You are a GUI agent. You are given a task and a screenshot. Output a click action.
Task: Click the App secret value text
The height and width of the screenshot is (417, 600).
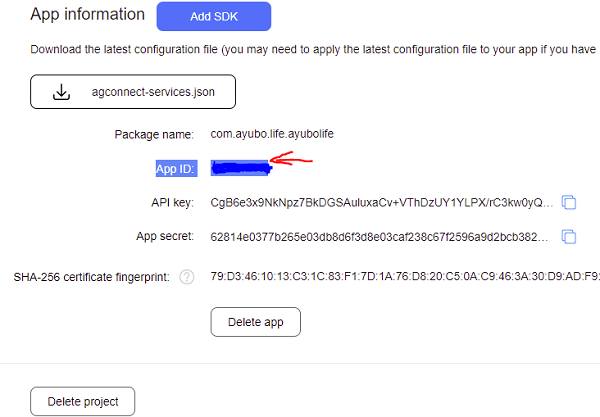[381, 237]
